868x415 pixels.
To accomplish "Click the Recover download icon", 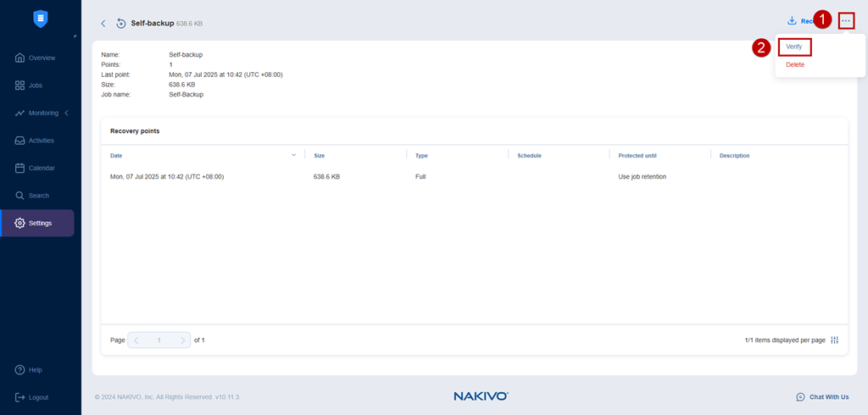I will click(792, 21).
